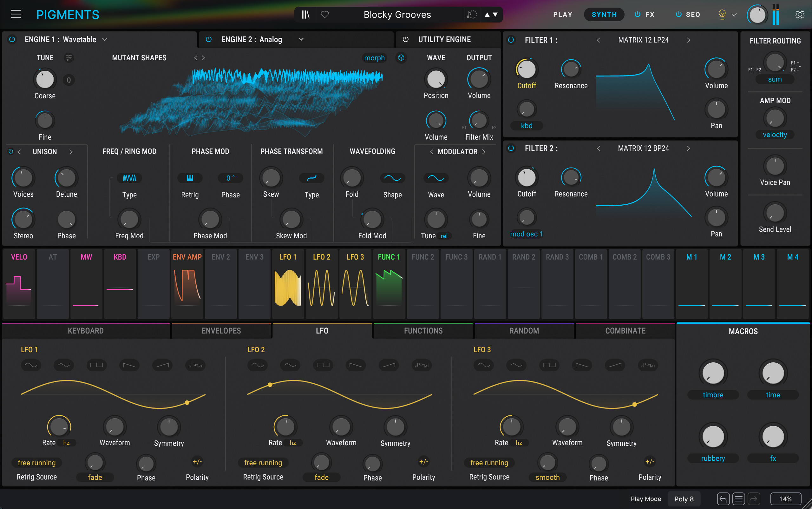Toggle the Unison power button
This screenshot has height=509, width=812.
[11, 151]
